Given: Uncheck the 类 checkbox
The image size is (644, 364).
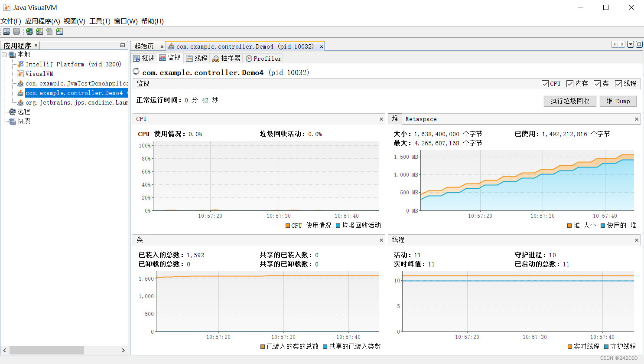Looking at the screenshot, I should point(597,84).
